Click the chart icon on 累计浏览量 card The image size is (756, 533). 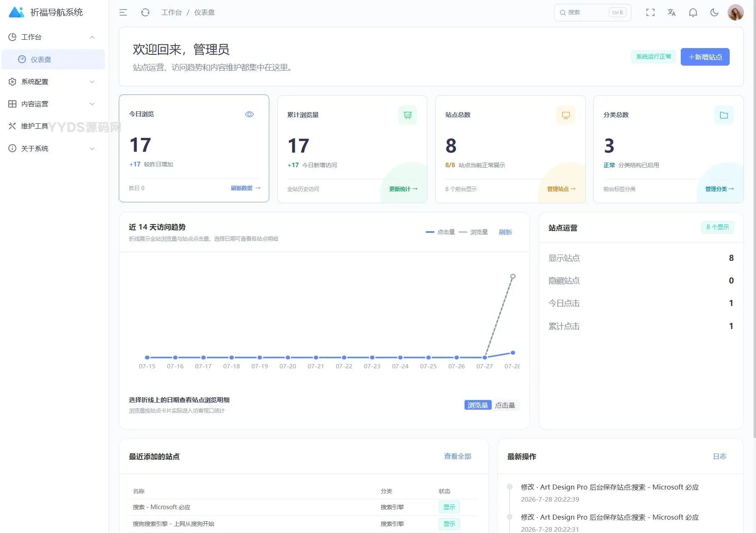[408, 115]
